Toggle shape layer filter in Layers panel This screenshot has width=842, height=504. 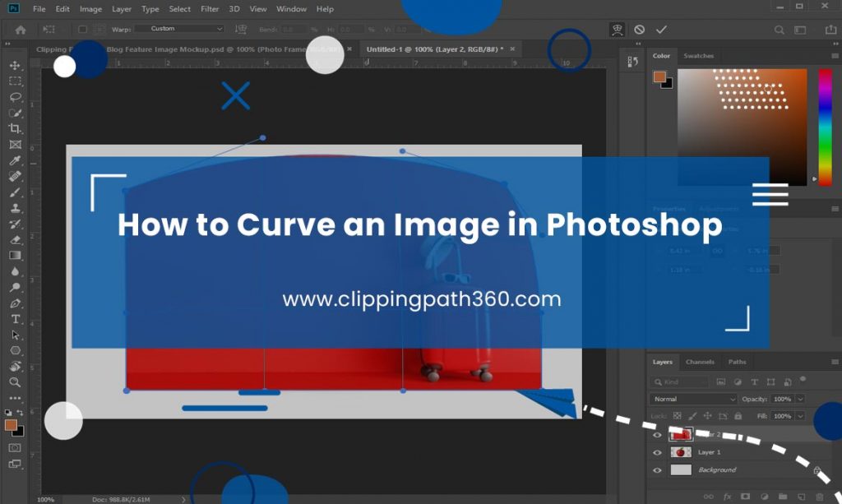[x=771, y=382]
